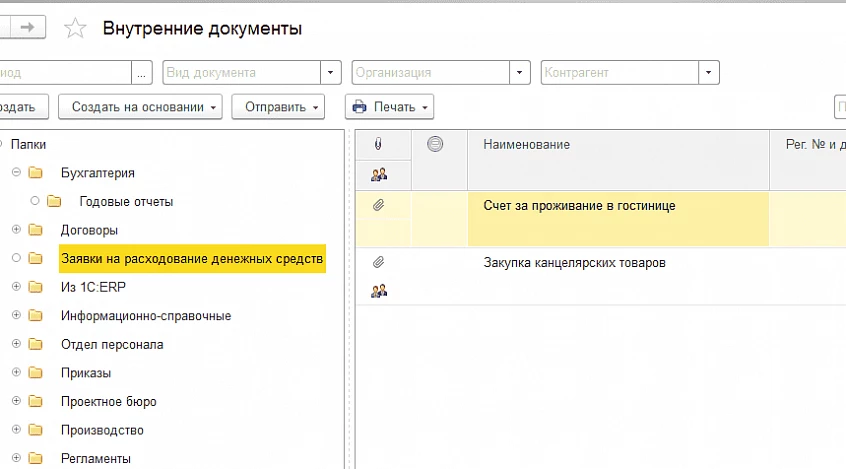
Task: Select the Проектное бюро folder
Action: tap(108, 402)
